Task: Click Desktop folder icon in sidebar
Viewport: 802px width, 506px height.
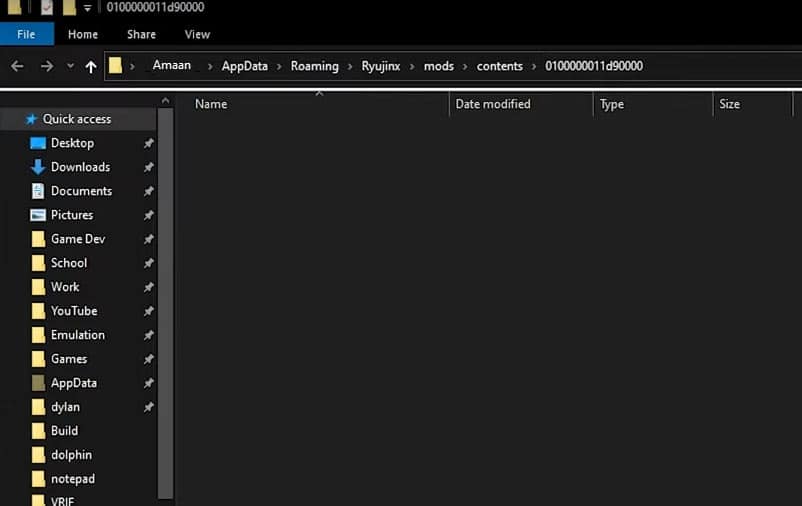Action: point(38,143)
